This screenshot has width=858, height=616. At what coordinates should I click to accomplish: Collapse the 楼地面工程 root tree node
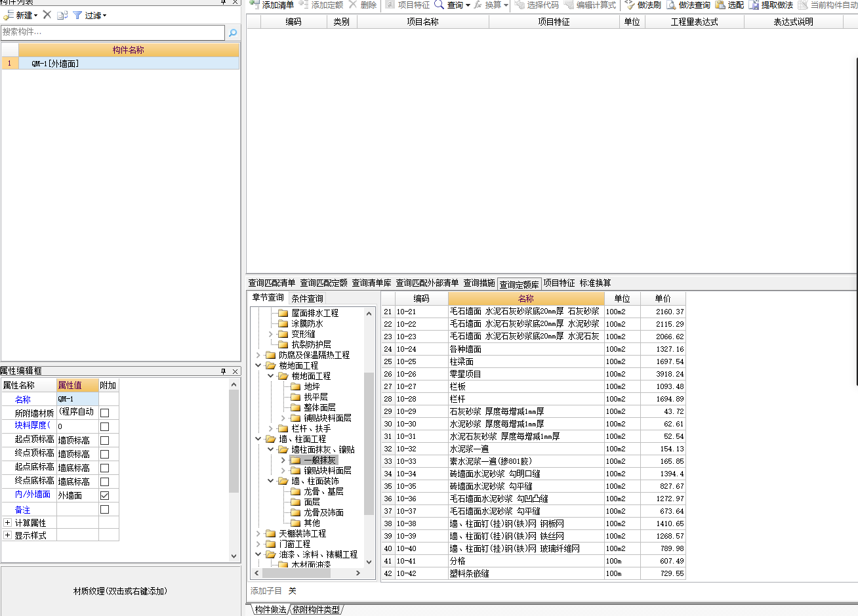click(258, 365)
